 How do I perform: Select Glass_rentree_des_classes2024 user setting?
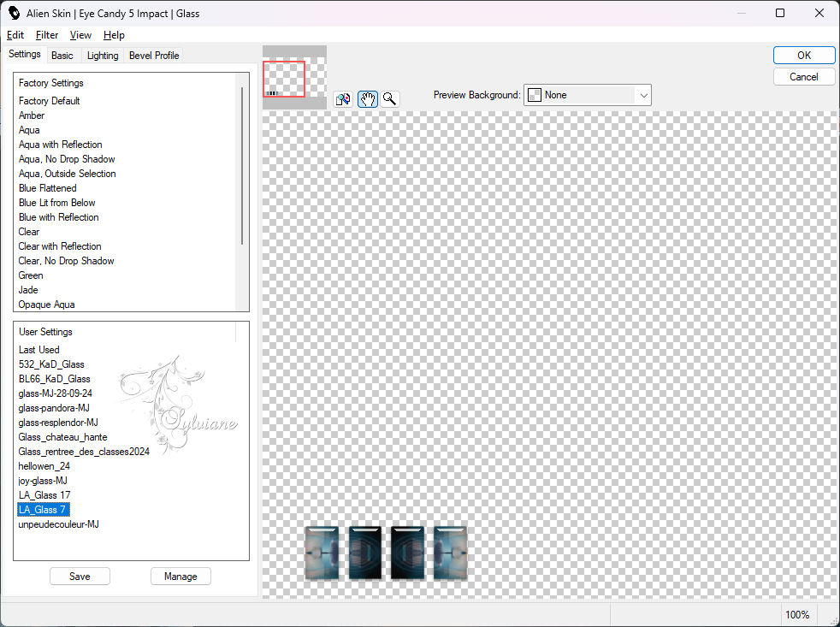[84, 452]
